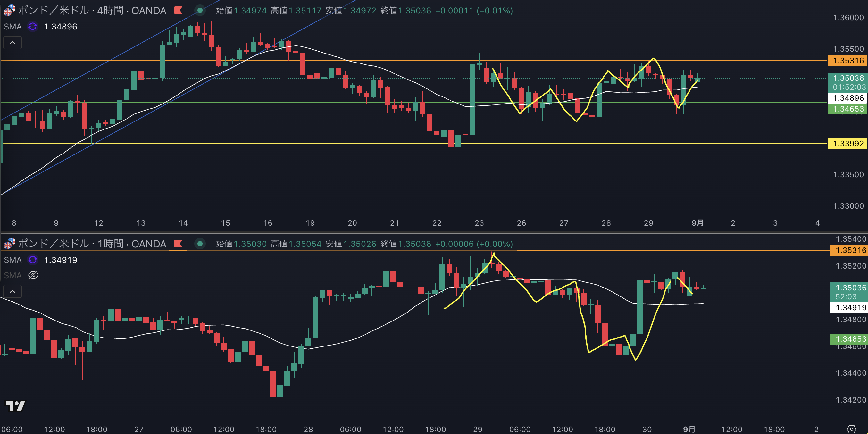Screen dimensions: 868x434
Task: Open chart settings gear at bottom right
Action: tap(851, 429)
